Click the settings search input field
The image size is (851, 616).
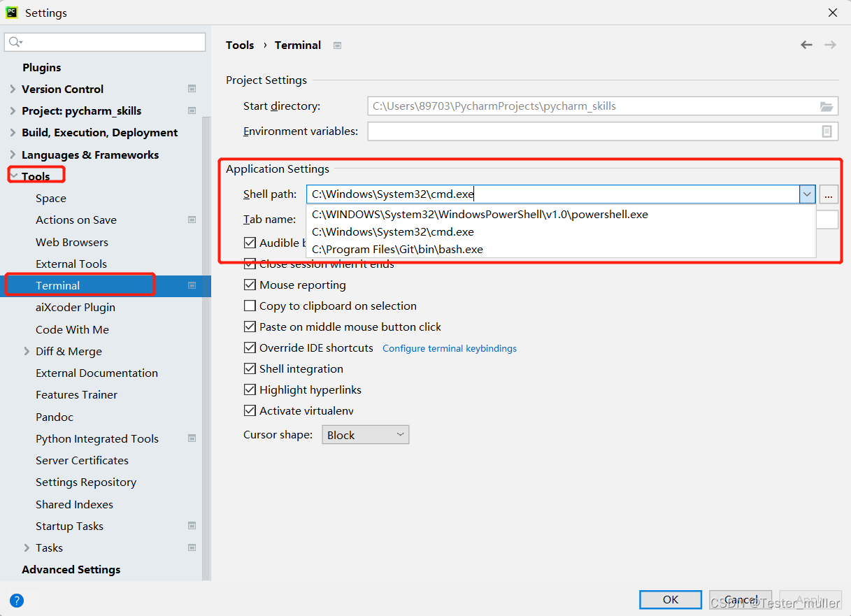105,42
